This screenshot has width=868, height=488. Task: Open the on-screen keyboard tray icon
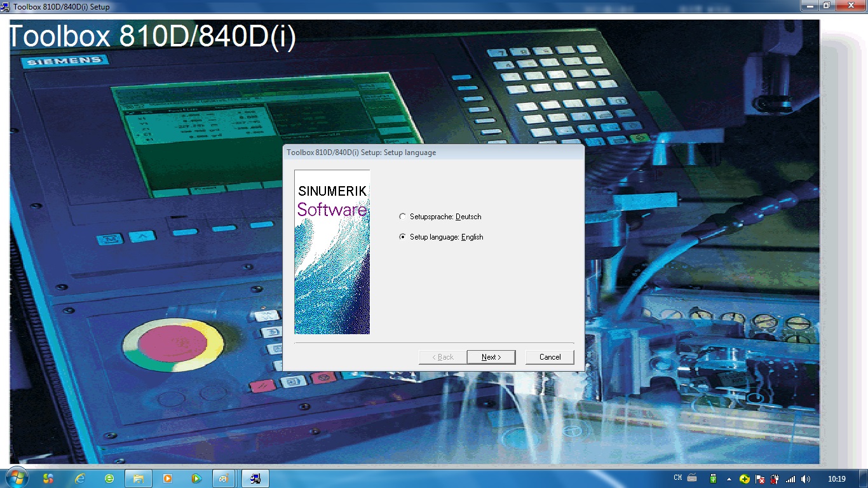pos(692,478)
